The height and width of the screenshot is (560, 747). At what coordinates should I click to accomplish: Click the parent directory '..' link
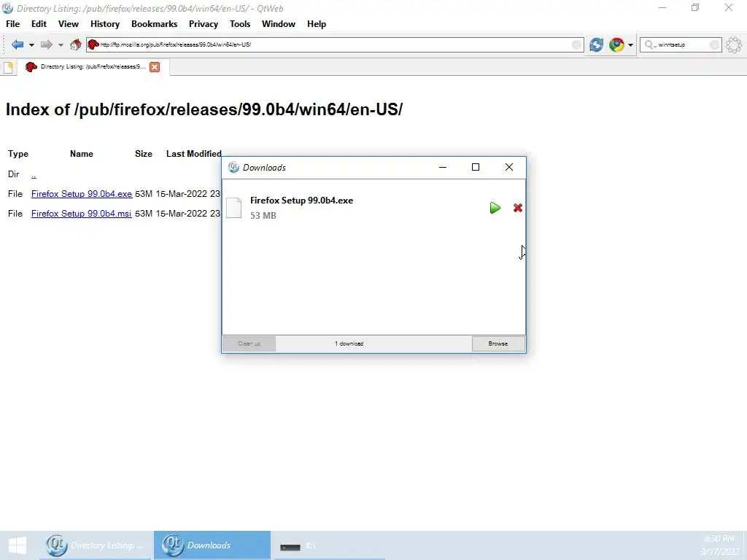pos(34,175)
